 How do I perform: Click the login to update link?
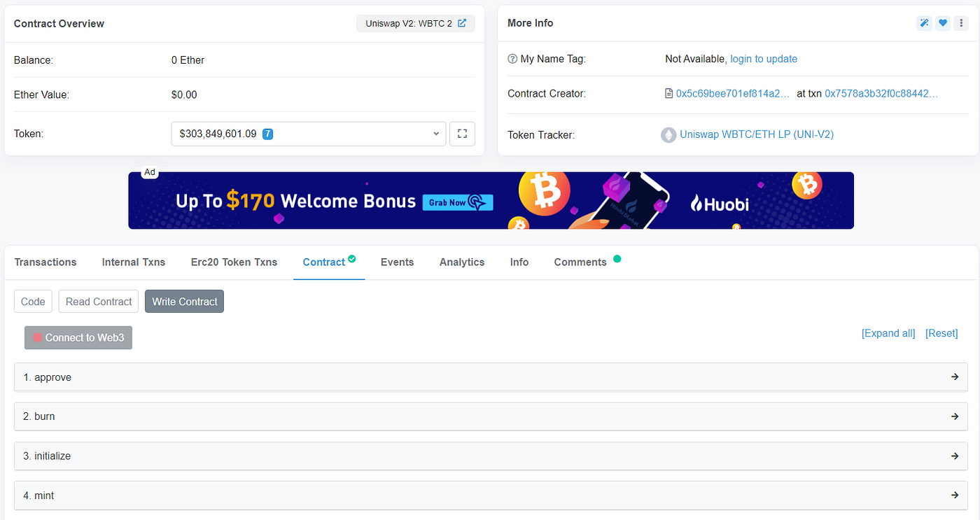click(764, 59)
